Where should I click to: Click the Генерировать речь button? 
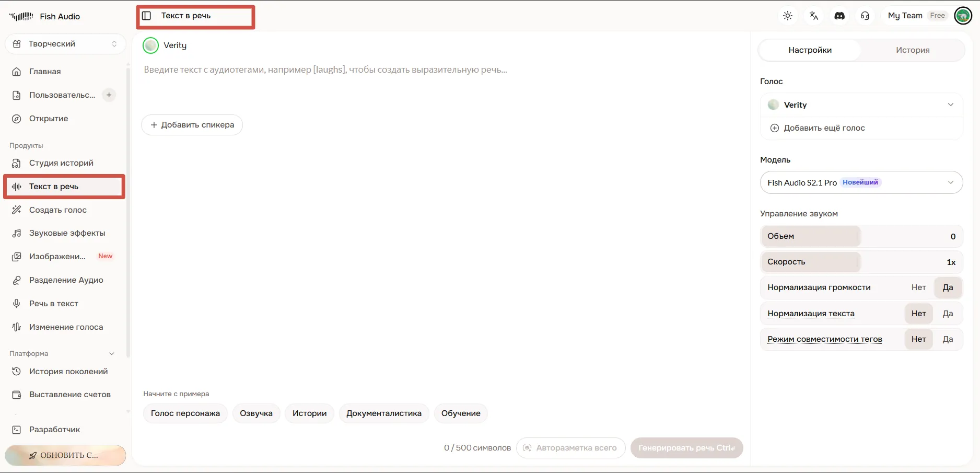click(686, 448)
